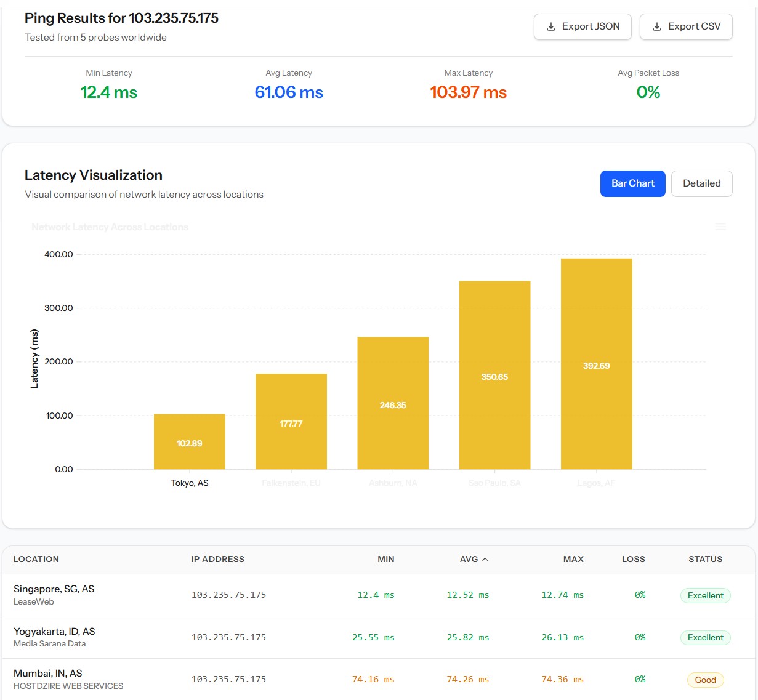Viewport: 758px width, 700px height.
Task: Switch to the Bar Chart view
Action: pyautogui.click(x=632, y=183)
